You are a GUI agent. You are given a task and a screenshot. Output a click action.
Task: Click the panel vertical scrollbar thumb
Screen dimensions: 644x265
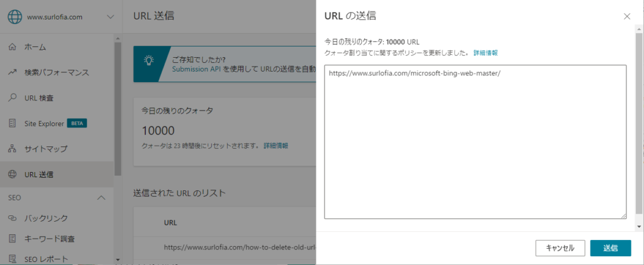click(x=639, y=123)
